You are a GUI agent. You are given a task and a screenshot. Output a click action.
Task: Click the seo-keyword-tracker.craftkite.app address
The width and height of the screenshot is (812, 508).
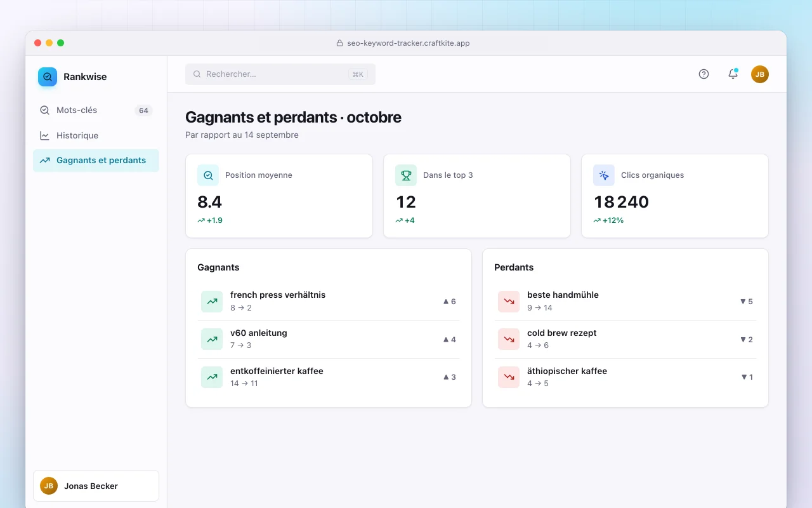pyautogui.click(x=409, y=43)
